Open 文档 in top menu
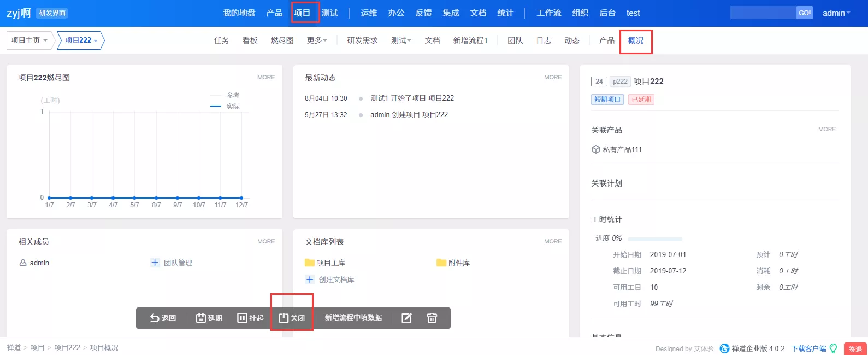The width and height of the screenshot is (868, 355). coord(478,13)
